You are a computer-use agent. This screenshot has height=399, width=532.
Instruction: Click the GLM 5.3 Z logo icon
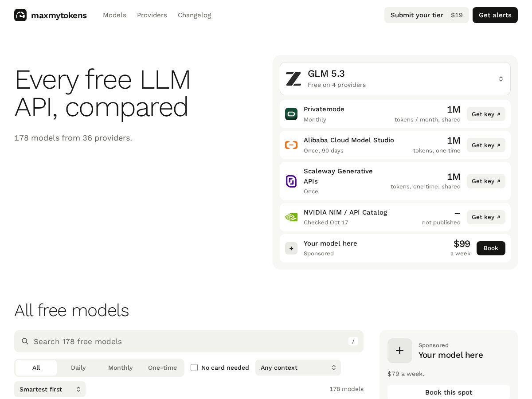click(x=293, y=79)
